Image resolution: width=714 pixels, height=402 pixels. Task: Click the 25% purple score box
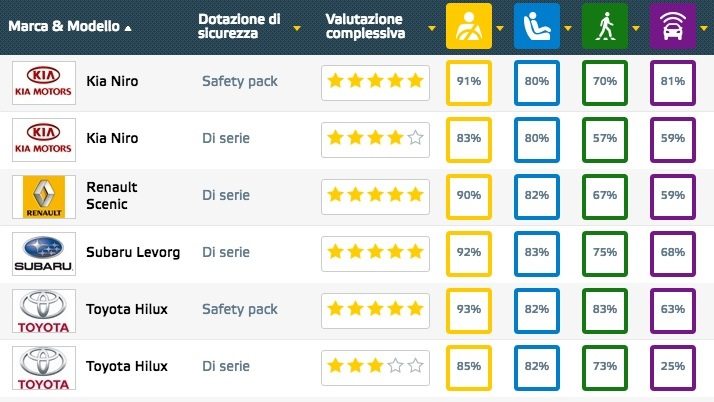(672, 367)
